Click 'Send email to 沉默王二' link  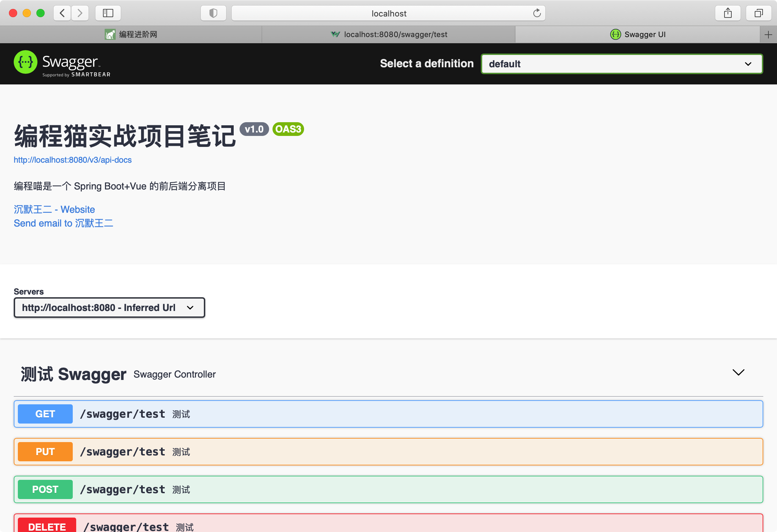tap(63, 223)
